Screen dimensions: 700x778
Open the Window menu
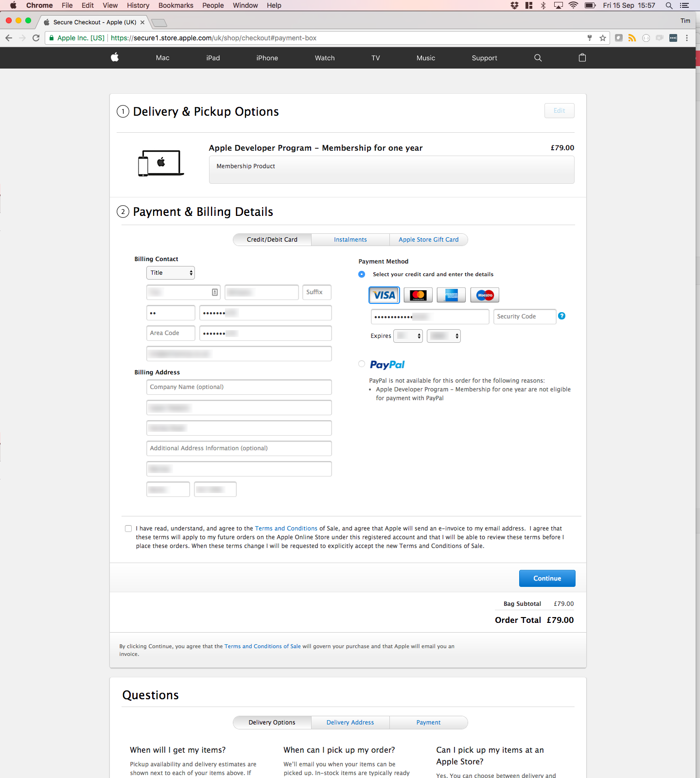coord(245,5)
